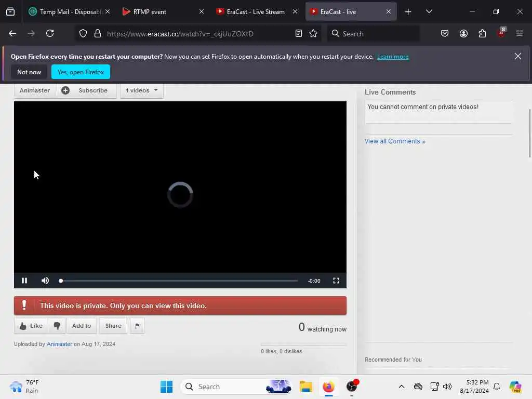Open the uBlock extension icon with badge
Screen dimensions: 532x399
(x=501, y=33)
